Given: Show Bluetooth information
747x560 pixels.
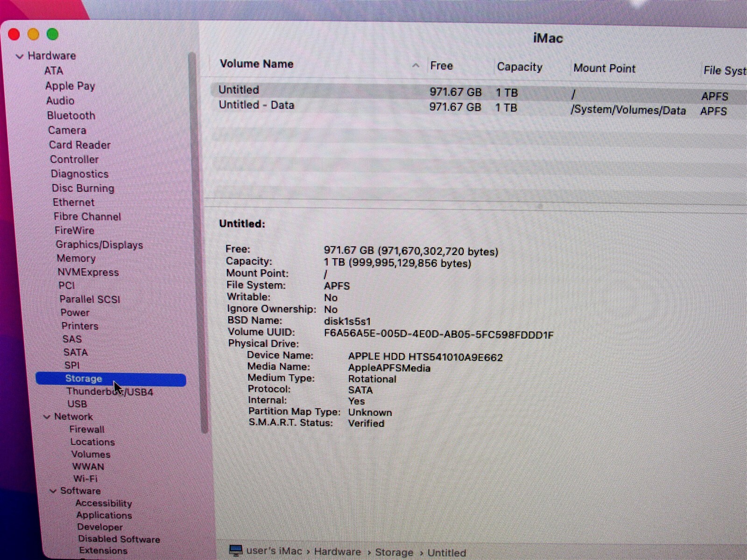Looking at the screenshot, I should [71, 116].
